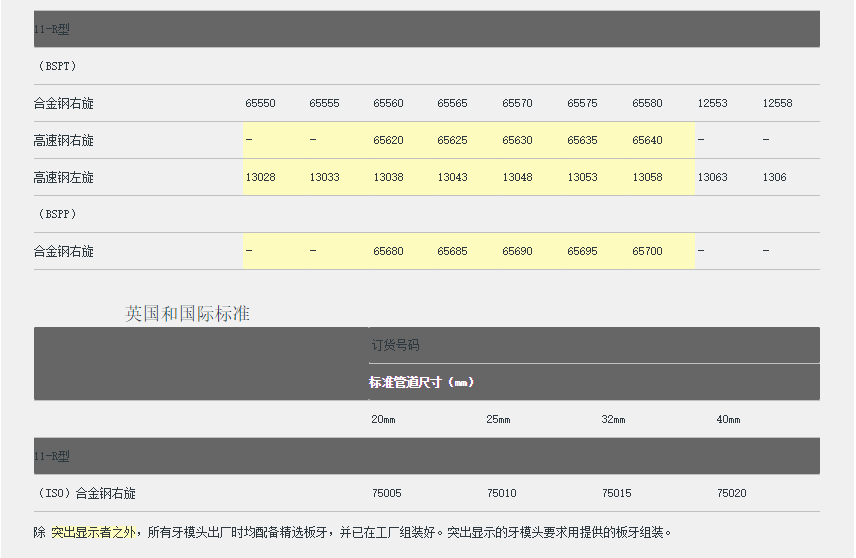The height and width of the screenshot is (558, 856).
Task: Click the 20mm pipe size column header
Action: [383, 420]
